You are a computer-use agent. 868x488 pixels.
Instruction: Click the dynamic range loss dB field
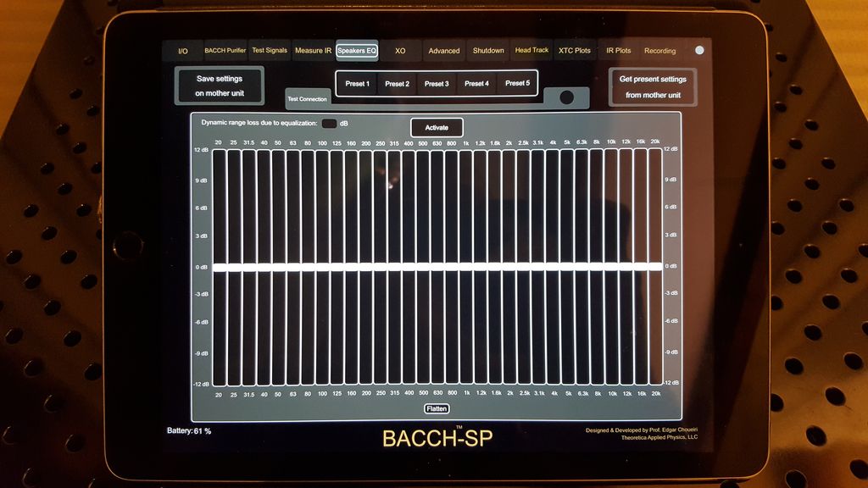coord(330,124)
